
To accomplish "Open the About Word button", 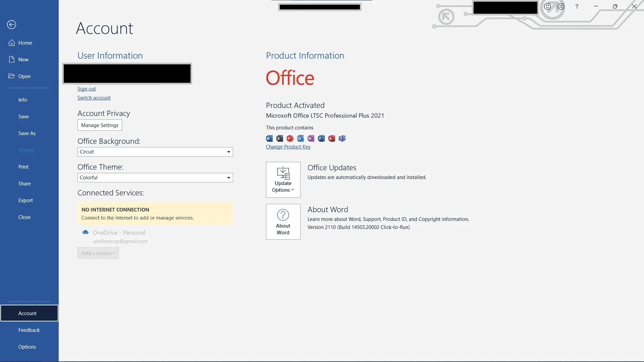I will 283,222.
